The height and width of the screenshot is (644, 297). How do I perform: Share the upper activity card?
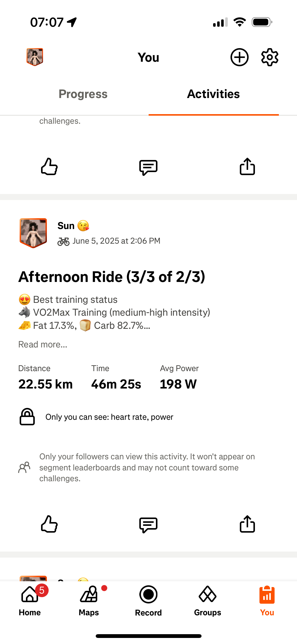(x=247, y=166)
